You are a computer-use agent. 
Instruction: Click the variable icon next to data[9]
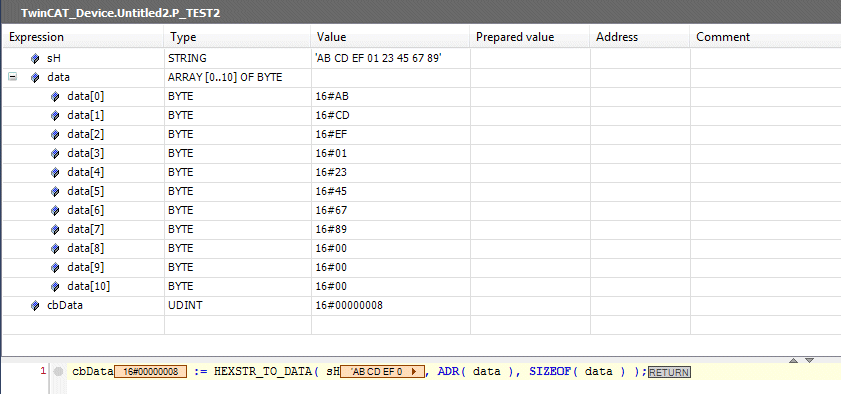[55, 267]
